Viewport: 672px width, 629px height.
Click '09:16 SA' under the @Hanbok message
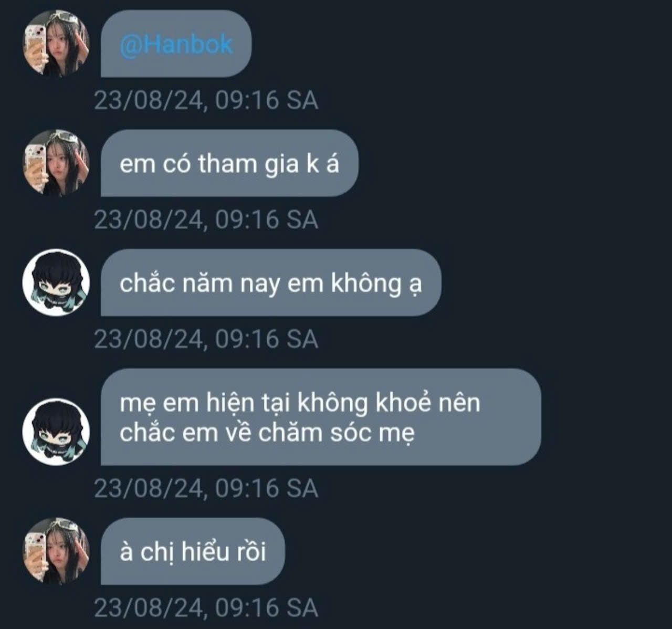click(x=267, y=100)
